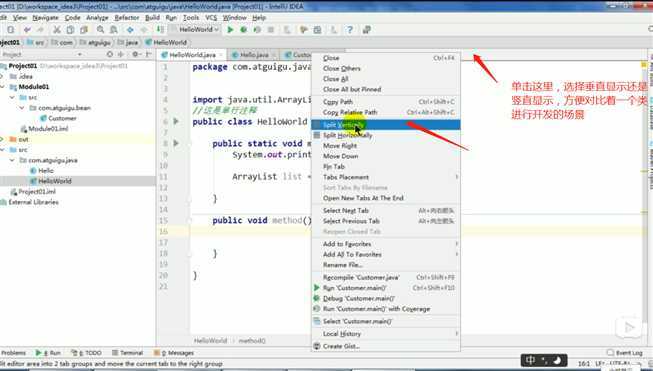
Task: Collapse the Module01 tree node
Action: click(x=3, y=87)
